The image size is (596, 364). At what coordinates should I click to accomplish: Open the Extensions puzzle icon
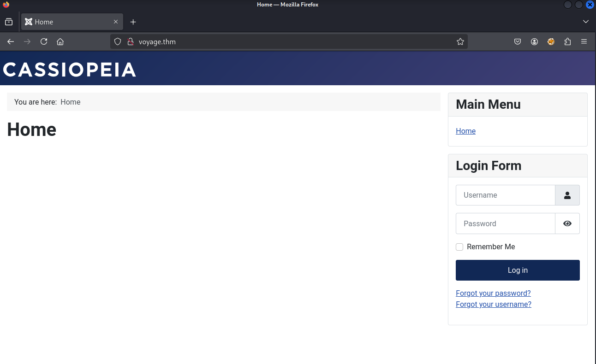pyautogui.click(x=567, y=41)
